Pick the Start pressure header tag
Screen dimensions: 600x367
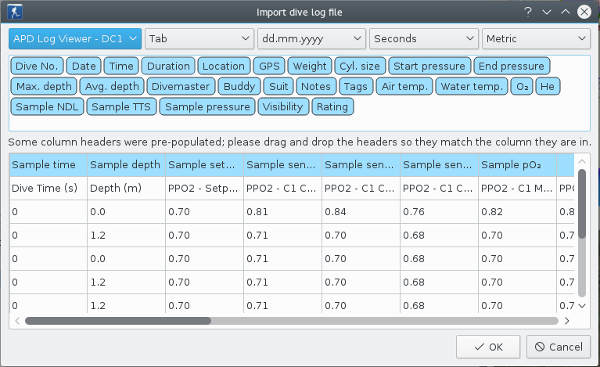click(x=429, y=66)
